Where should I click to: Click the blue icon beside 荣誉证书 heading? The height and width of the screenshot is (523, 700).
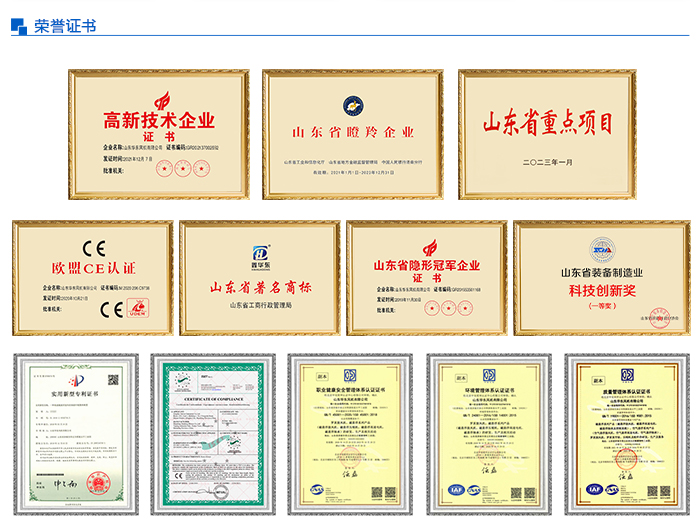[19, 26]
